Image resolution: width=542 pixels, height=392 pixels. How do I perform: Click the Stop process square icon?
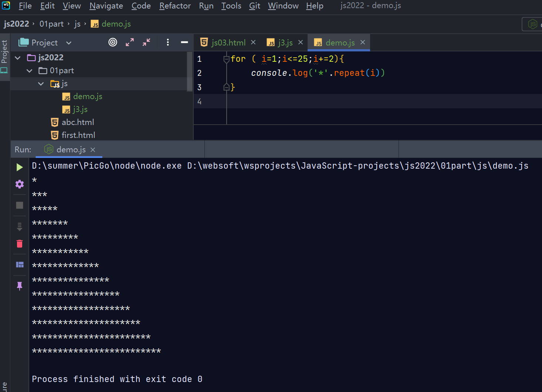point(20,205)
